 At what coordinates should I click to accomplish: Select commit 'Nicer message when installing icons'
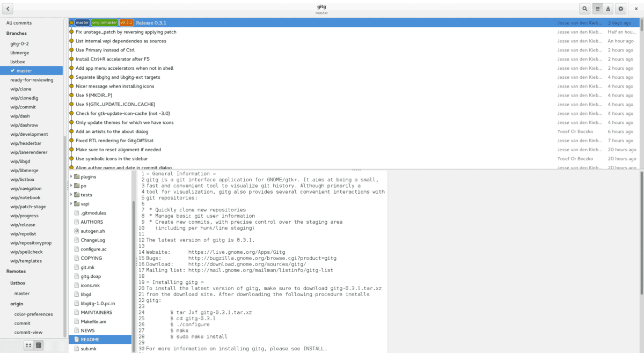(354, 86)
